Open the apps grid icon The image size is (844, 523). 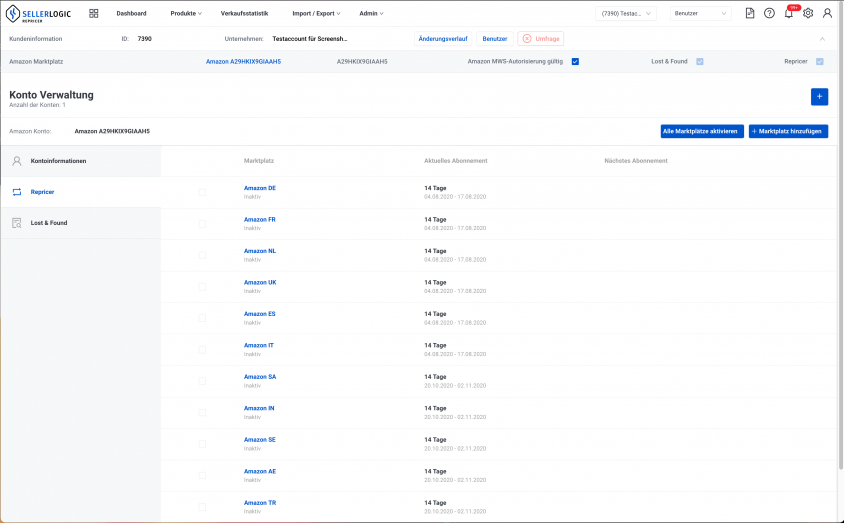tap(94, 13)
